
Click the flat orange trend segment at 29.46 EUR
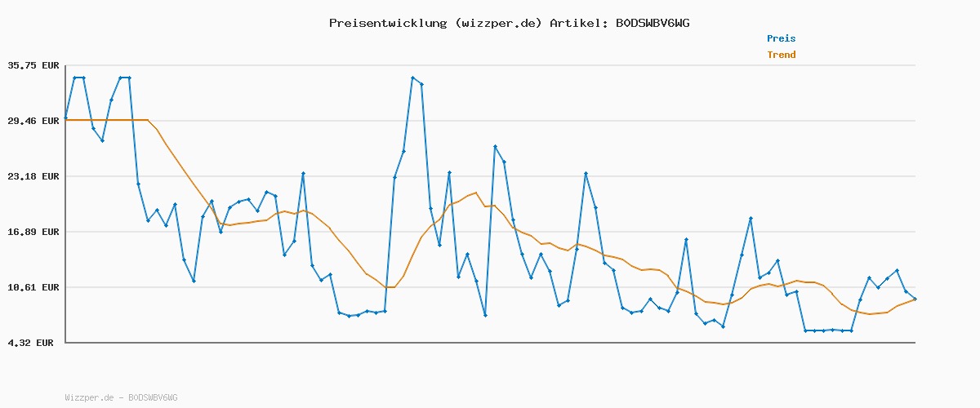click(x=106, y=120)
